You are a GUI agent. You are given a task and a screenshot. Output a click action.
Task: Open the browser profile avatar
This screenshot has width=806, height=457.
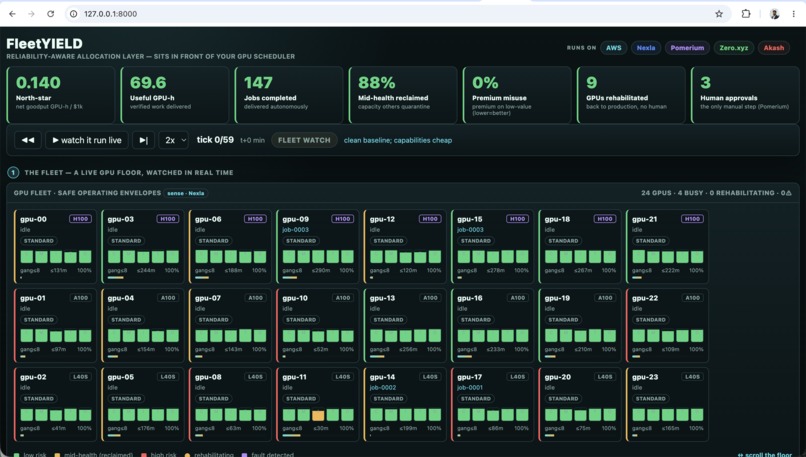coord(774,14)
